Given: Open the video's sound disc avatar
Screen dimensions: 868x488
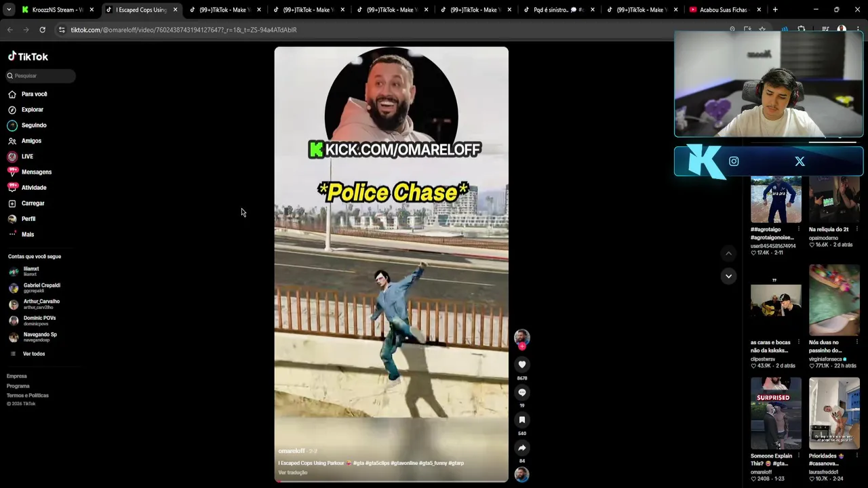Looking at the screenshot, I should tap(521, 474).
